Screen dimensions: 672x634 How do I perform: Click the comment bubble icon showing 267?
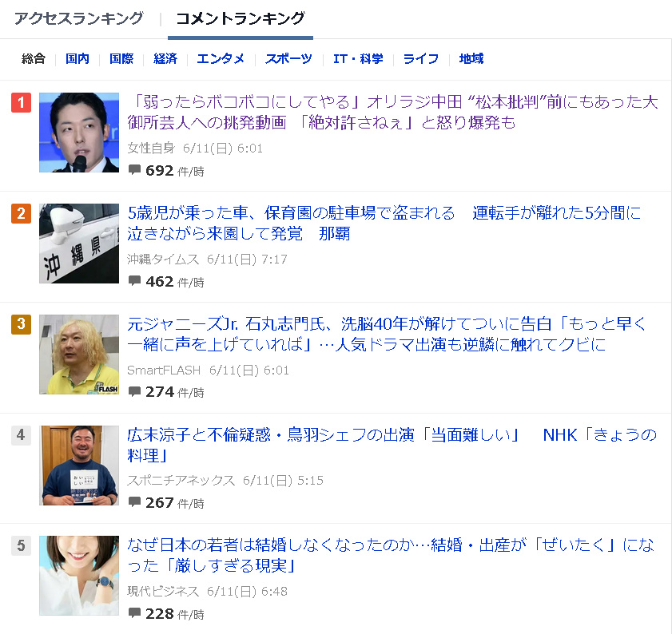click(134, 502)
